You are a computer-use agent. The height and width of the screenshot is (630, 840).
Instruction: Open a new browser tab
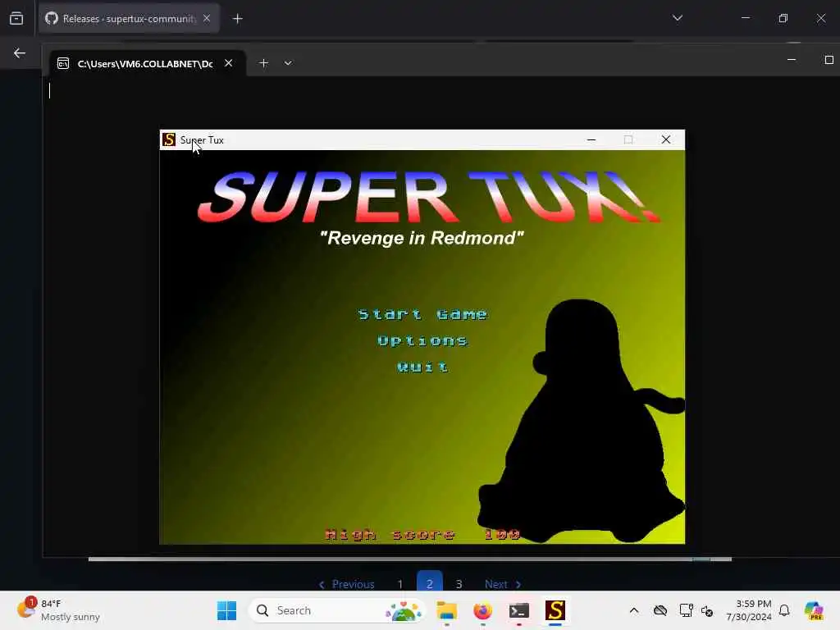(x=237, y=19)
